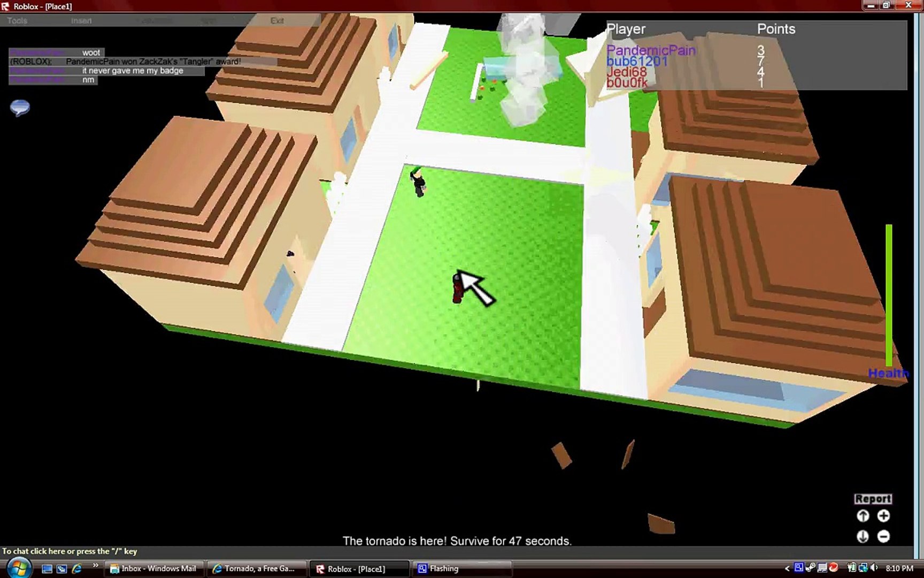Click the Report button
Image resolution: width=924 pixels, height=578 pixels.
coord(873,499)
